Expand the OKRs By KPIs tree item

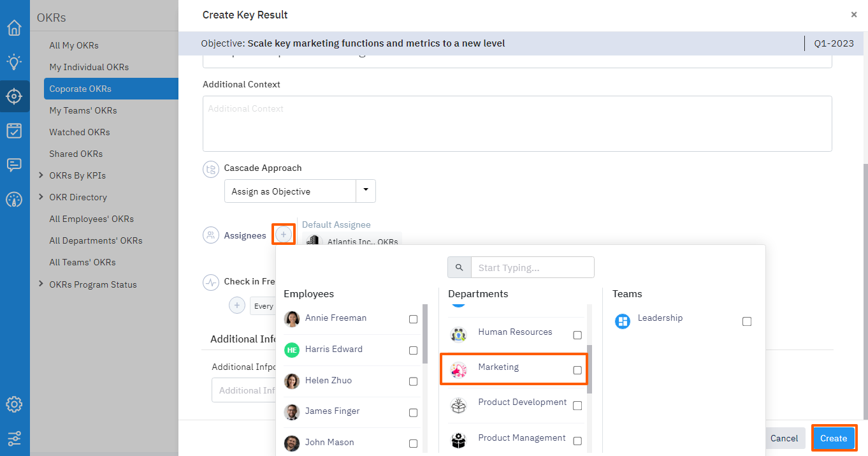[x=41, y=175]
